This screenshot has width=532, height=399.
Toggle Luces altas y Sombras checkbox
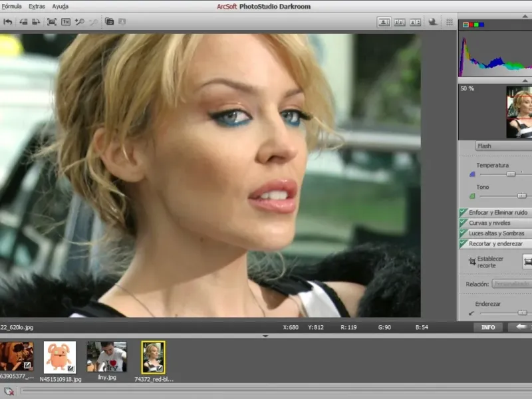point(463,233)
